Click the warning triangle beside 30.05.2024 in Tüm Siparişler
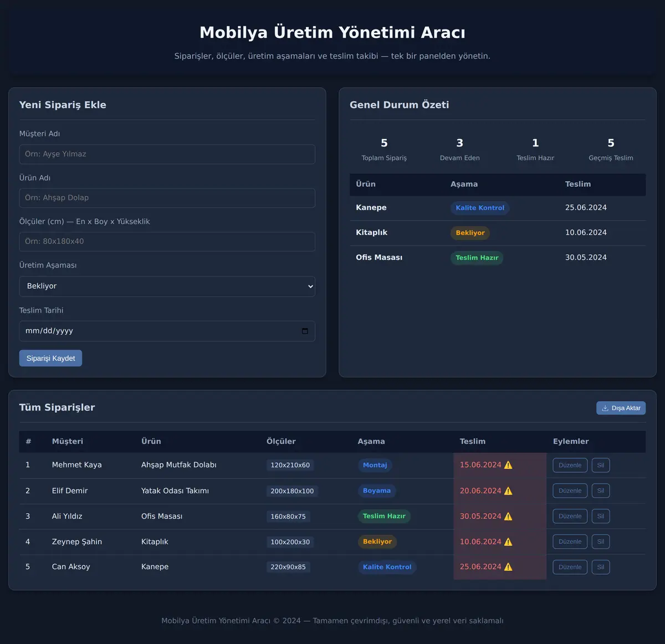The height and width of the screenshot is (644, 665). (508, 516)
